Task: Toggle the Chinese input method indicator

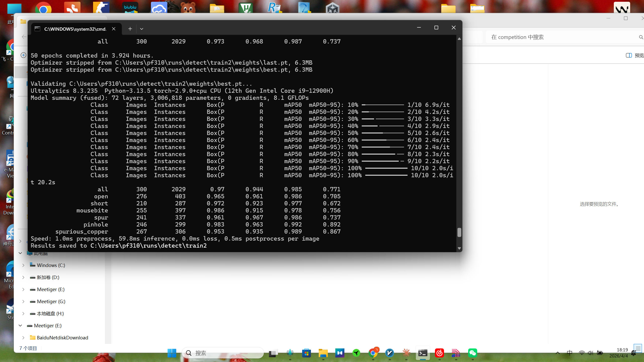Action: click(x=570, y=353)
